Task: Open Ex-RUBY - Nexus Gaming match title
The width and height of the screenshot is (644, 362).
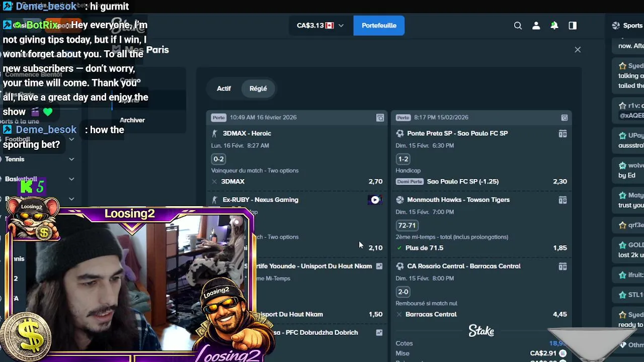Action: click(261, 200)
